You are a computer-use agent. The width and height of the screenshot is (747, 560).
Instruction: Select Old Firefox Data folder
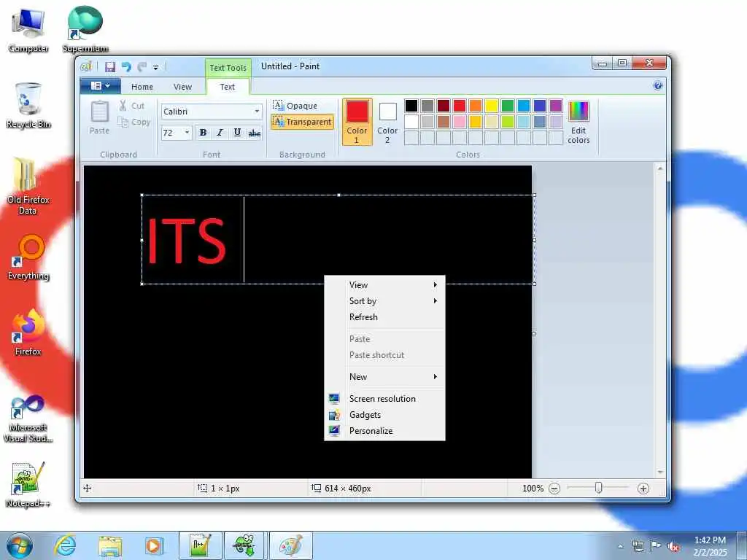point(28,186)
